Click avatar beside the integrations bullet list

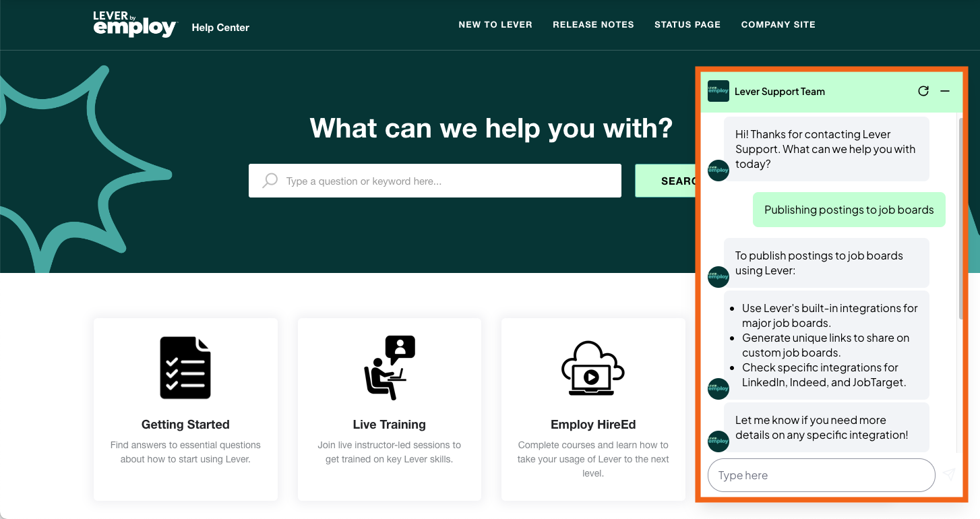pos(718,389)
